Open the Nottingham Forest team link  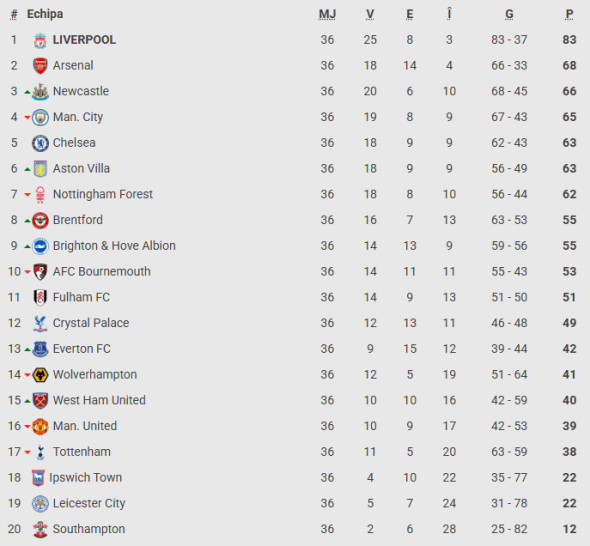tap(103, 194)
